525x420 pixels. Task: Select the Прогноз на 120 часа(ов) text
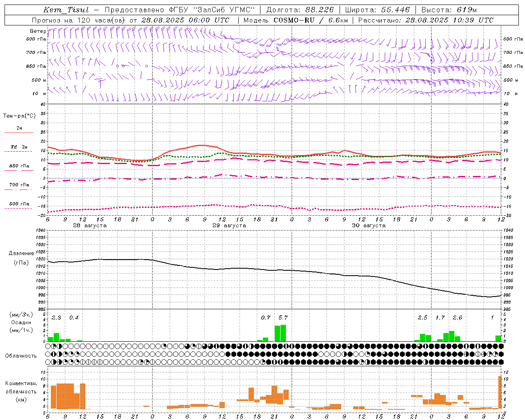pyautogui.click(x=79, y=20)
